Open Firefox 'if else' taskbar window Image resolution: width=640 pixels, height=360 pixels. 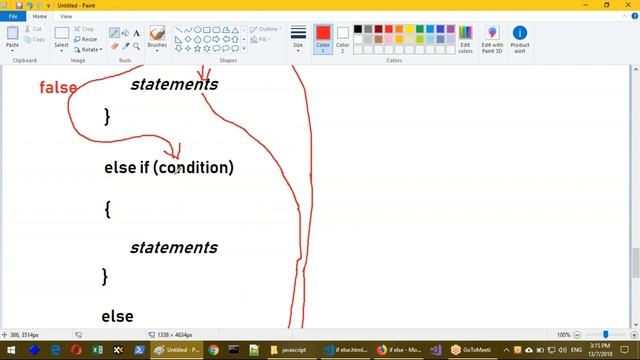[x=399, y=350]
